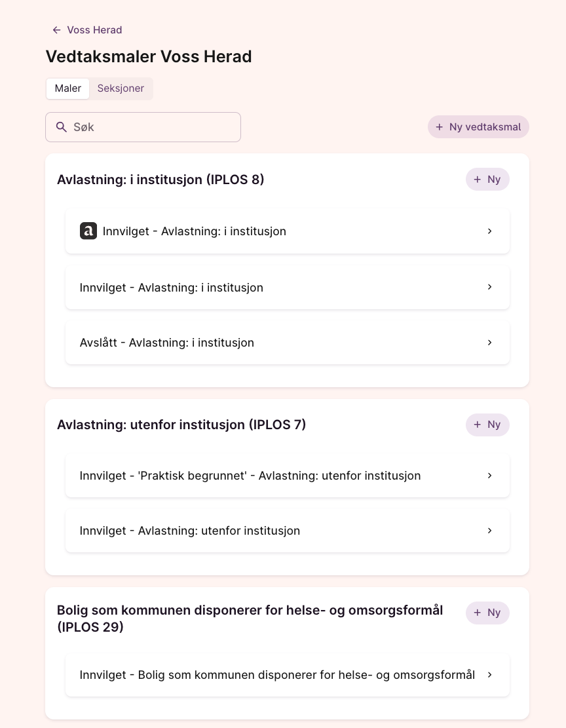Open the Avslått - Avlastning: i institusjon template
566x728 pixels.
(167, 343)
